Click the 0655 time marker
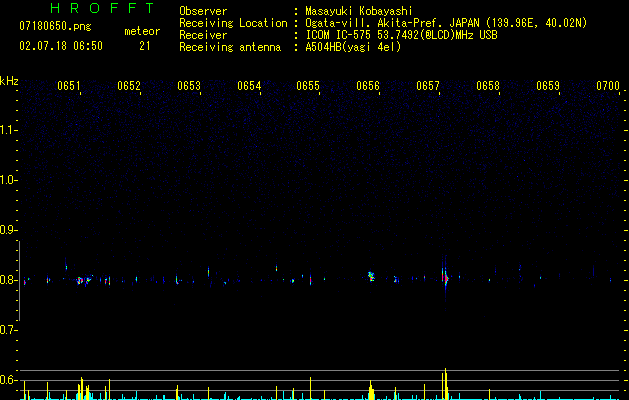 [x=308, y=86]
